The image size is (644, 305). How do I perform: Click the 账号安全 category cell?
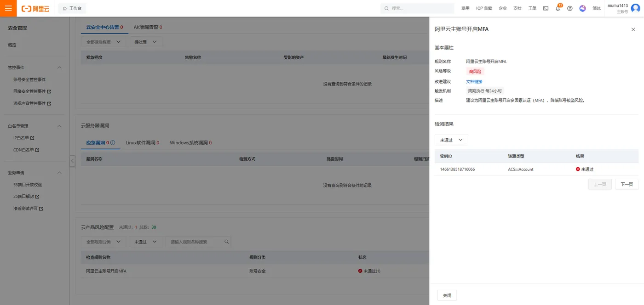258,271
